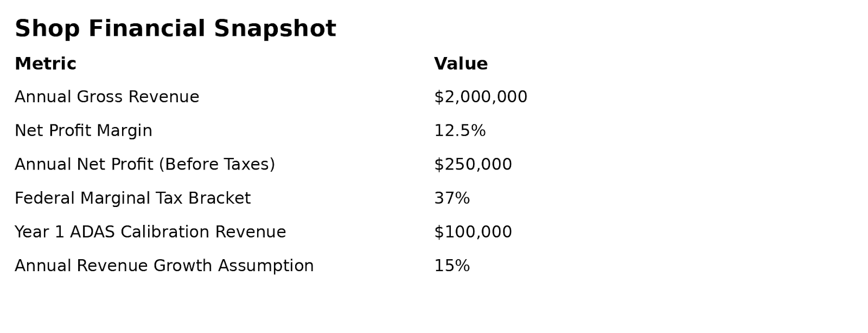Viewport: 868px width, 333px height.
Task: Click the "(Before Taxes)" parenthetical text
Action: (217, 165)
